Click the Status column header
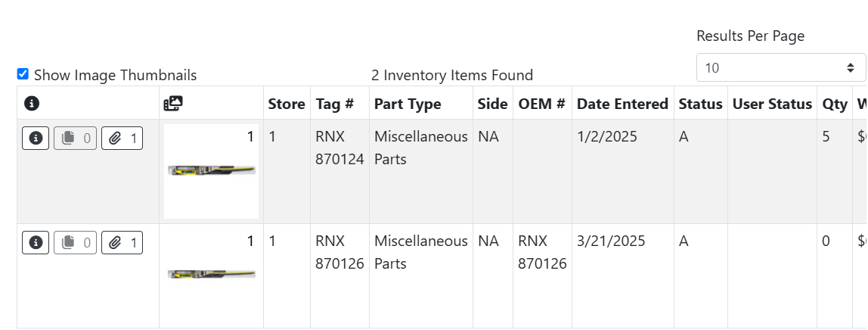Viewport: 868px width, 330px height. (700, 104)
